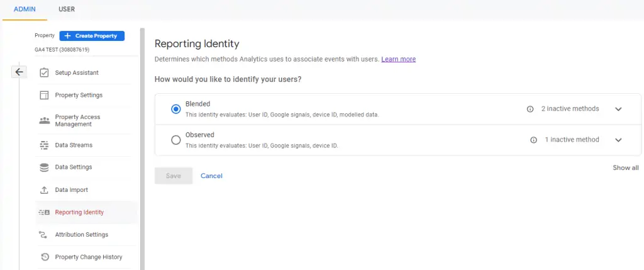Viewport: 644px width, 270px height.
Task: Click the 'Reporting Identity' page heading
Action: pos(197,43)
